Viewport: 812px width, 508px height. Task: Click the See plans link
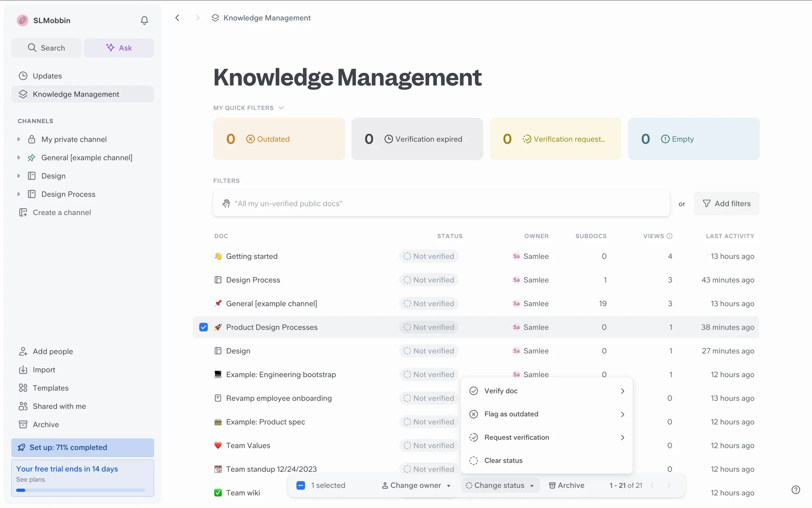(x=30, y=480)
